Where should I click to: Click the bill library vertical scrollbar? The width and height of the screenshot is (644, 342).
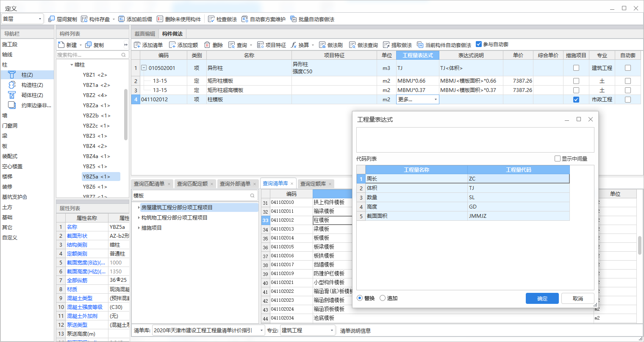640,245
